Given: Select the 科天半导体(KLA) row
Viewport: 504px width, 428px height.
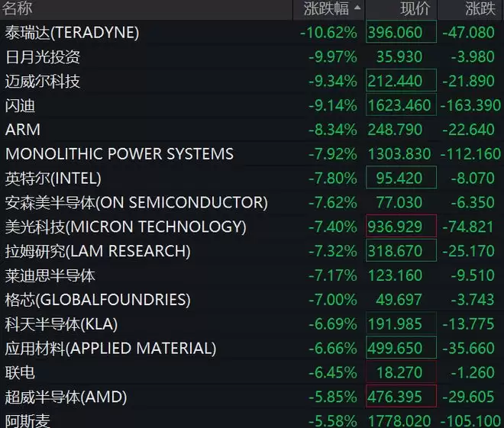Looking at the screenshot, I should tap(252, 324).
